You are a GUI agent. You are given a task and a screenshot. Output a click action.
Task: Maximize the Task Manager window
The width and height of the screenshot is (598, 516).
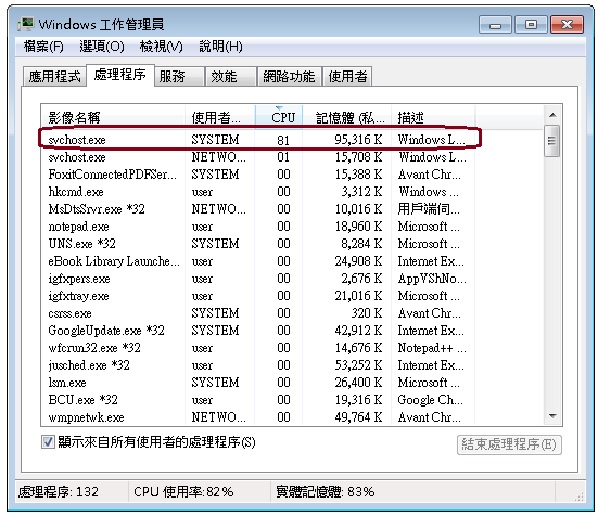(530, 25)
